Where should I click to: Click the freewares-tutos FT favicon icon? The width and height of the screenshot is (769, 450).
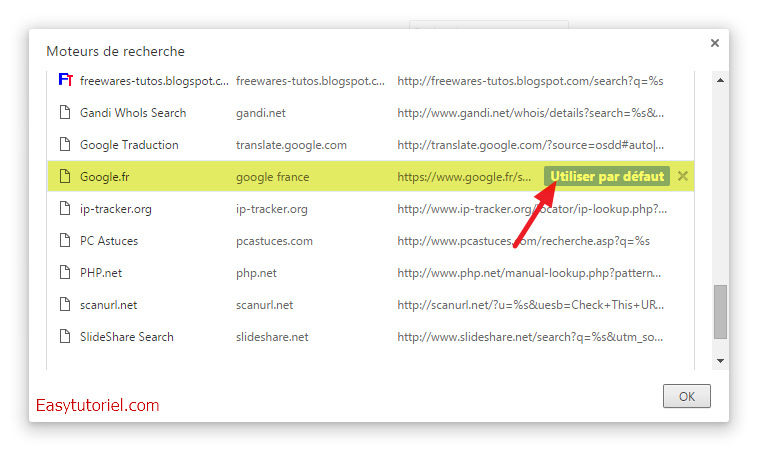pyautogui.click(x=65, y=79)
